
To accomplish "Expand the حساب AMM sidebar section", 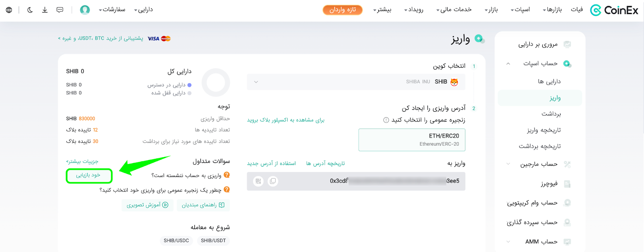I will (x=508, y=242).
